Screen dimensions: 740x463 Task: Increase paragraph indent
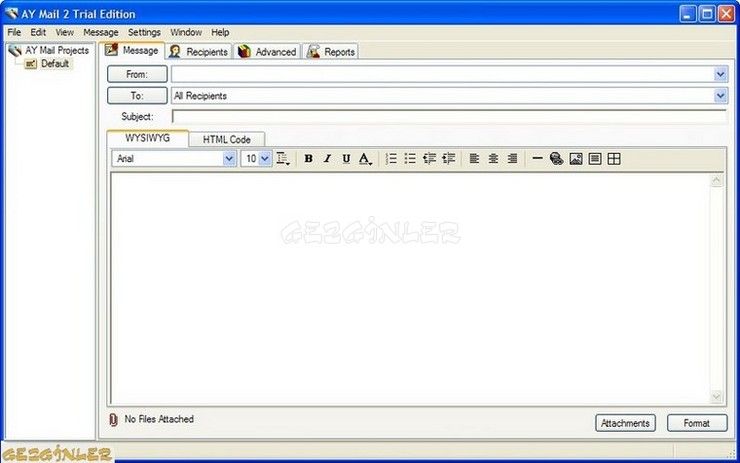pos(448,159)
